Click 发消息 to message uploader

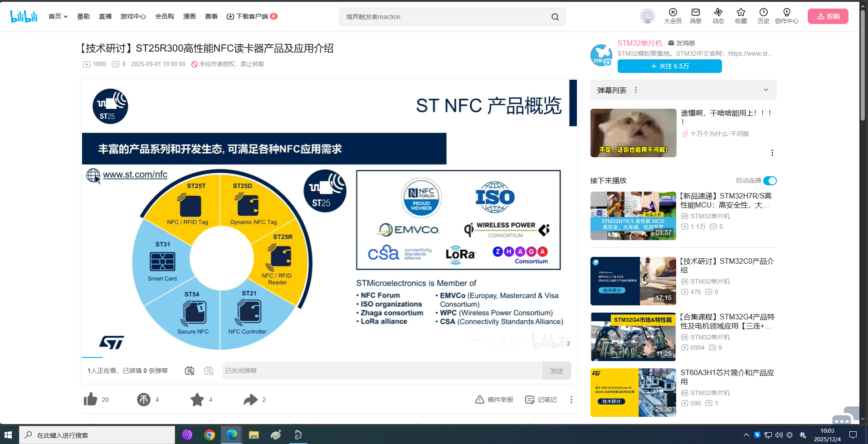click(682, 43)
